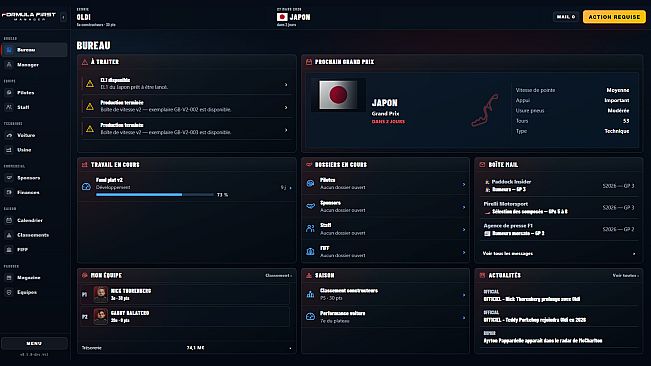
Task: Open Pirelli Motorsport compound selection message
Action: click(x=559, y=207)
